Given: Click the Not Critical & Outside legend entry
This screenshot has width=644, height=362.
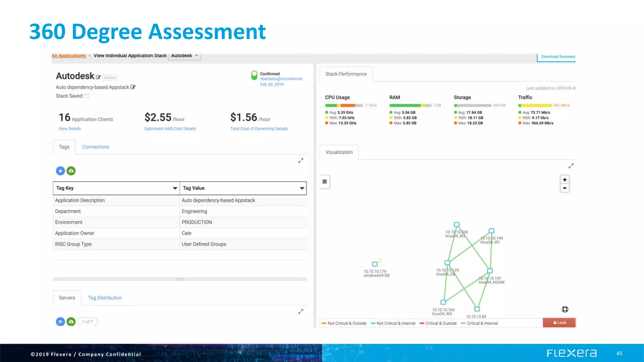Looking at the screenshot, I should pos(344,323).
